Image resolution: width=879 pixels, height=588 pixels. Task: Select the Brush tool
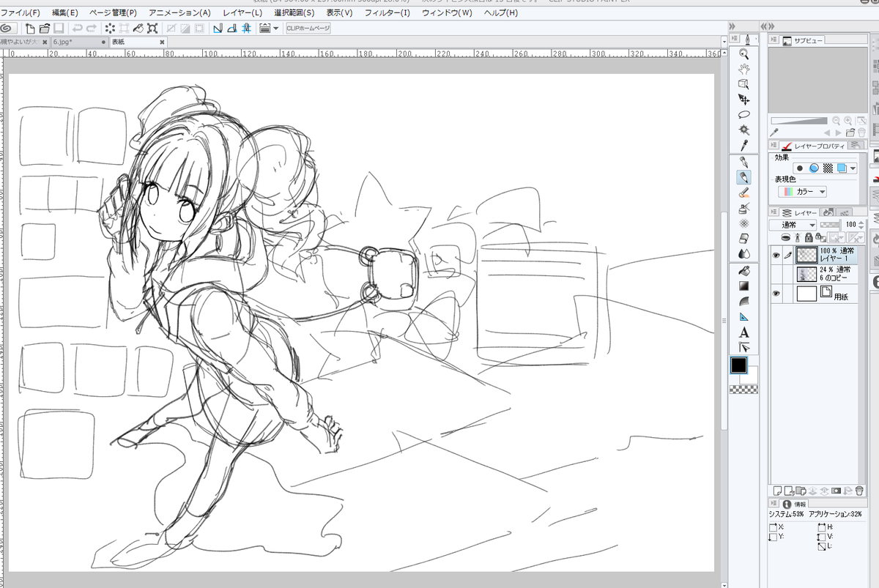(x=743, y=193)
